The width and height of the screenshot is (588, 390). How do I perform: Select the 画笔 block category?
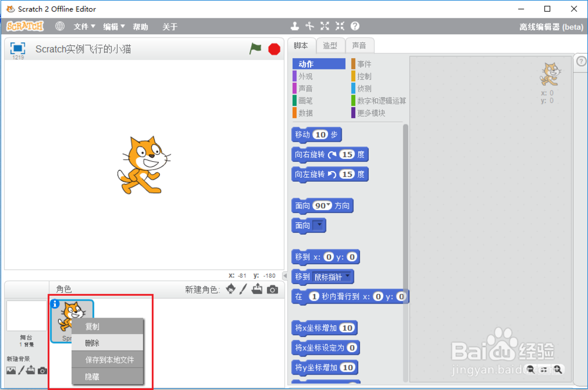[319, 101]
